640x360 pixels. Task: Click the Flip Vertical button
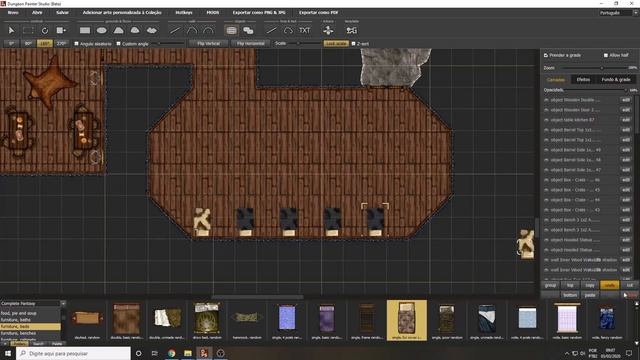pos(209,43)
